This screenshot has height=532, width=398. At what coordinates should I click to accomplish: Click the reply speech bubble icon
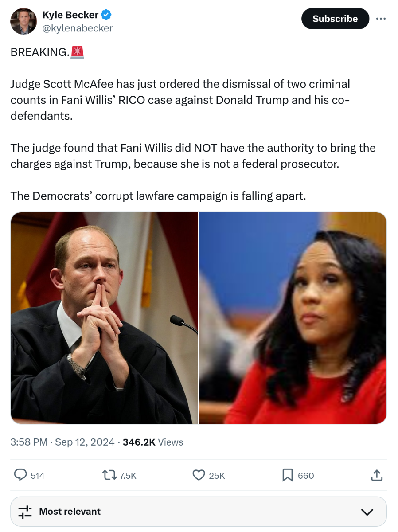pyautogui.click(x=20, y=475)
